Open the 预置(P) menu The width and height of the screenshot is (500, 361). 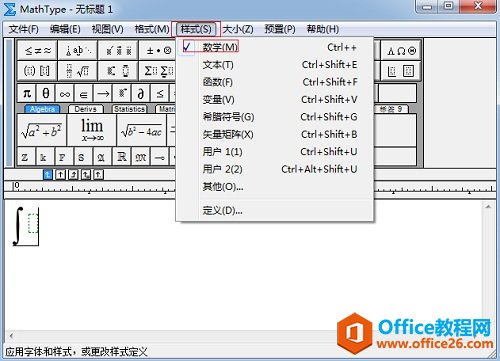[x=280, y=29]
